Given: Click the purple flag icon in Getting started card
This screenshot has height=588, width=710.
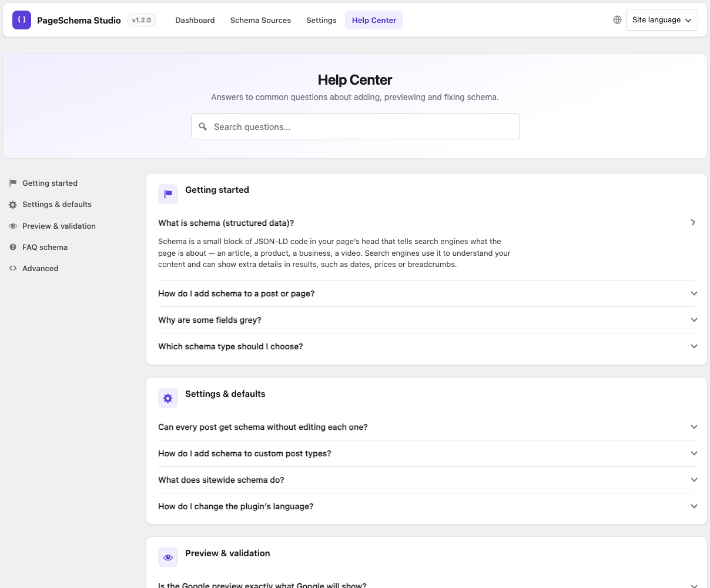Looking at the screenshot, I should click(168, 194).
